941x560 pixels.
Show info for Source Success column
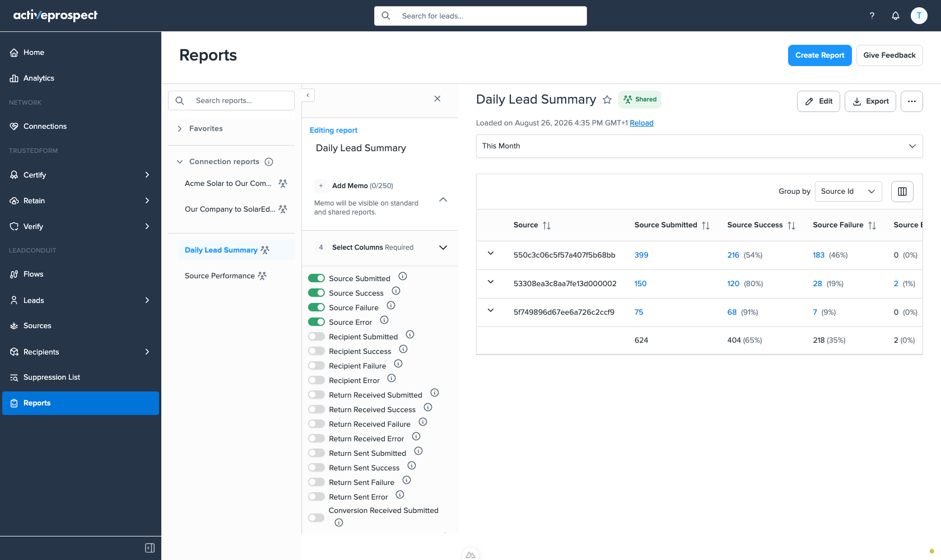(x=396, y=291)
